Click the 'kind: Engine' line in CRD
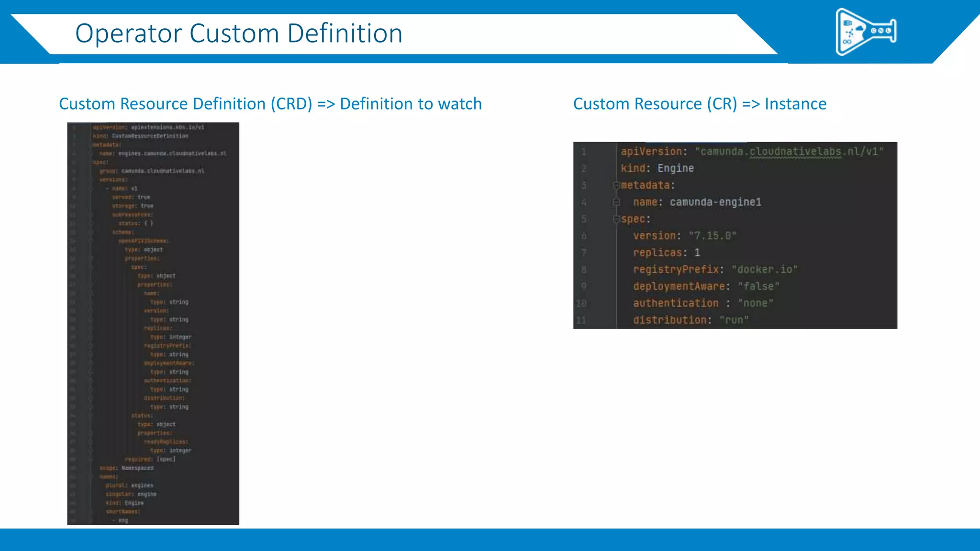980x551 pixels. pos(124,503)
